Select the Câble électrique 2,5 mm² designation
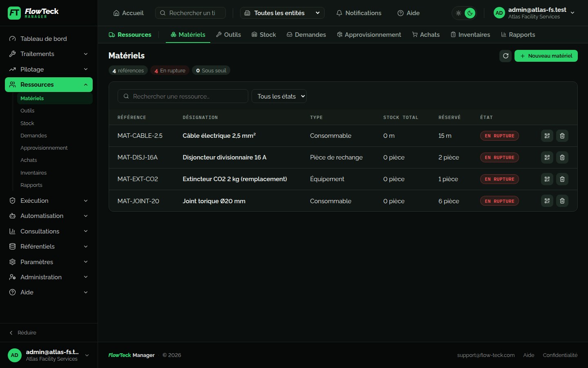 click(x=219, y=136)
